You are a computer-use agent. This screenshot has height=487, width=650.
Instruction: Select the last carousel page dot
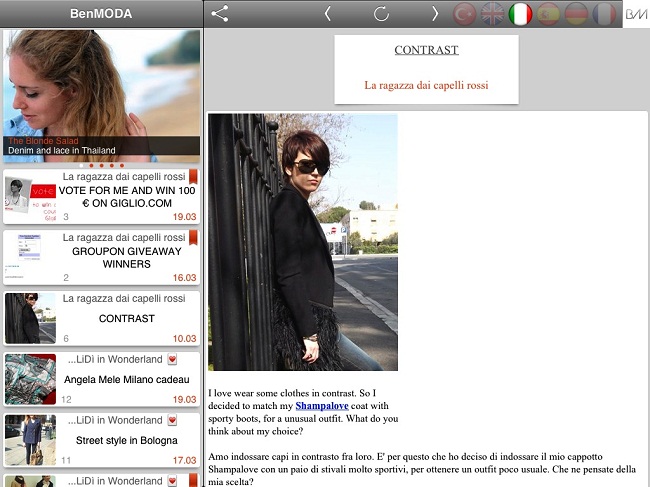point(122,165)
